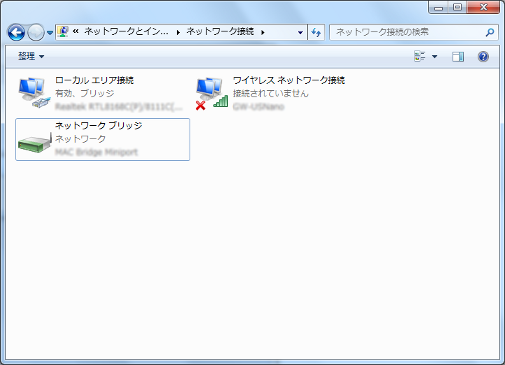Screen dimensions: 505x365
Task: Select ネットワーク接続 breadcrumb segment
Action: [220, 32]
